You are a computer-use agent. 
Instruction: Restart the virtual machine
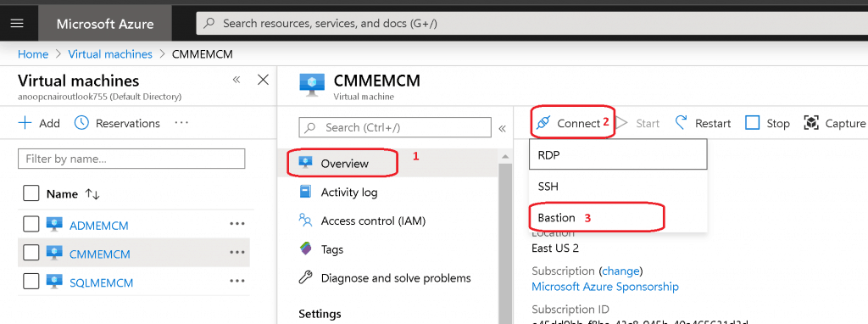pyautogui.click(x=703, y=123)
